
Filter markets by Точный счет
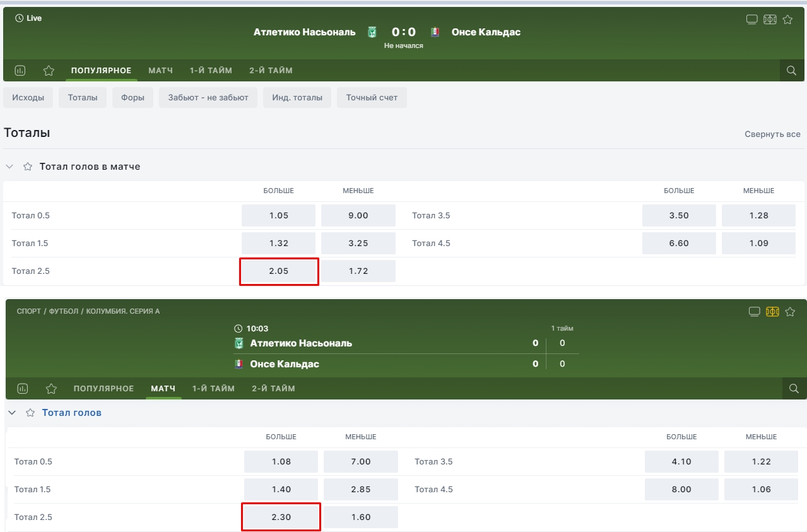point(372,98)
